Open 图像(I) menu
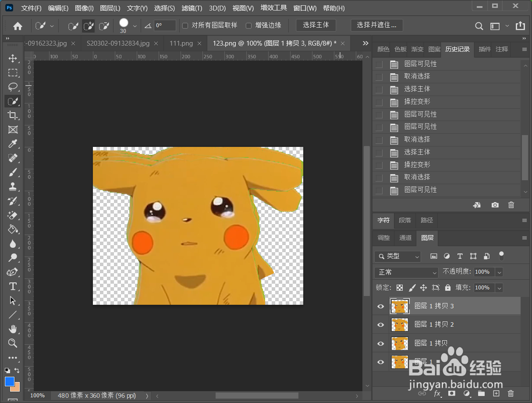This screenshot has height=403, width=532. pyautogui.click(x=84, y=8)
